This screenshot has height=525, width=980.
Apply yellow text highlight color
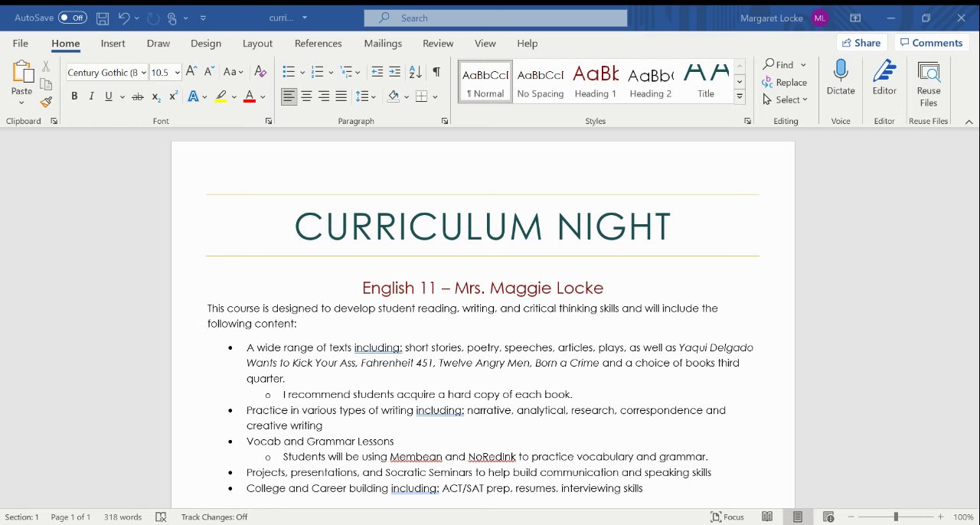point(220,96)
